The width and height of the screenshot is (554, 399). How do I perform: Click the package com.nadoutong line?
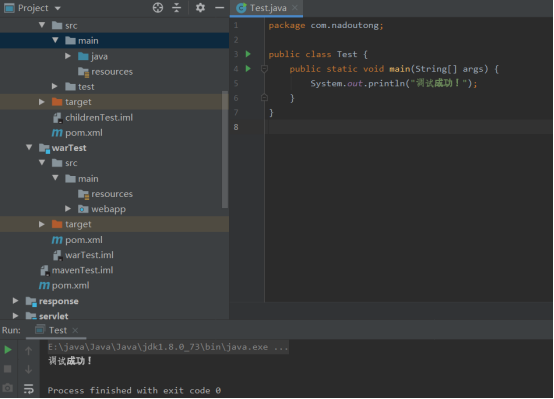pyautogui.click(x=326, y=25)
